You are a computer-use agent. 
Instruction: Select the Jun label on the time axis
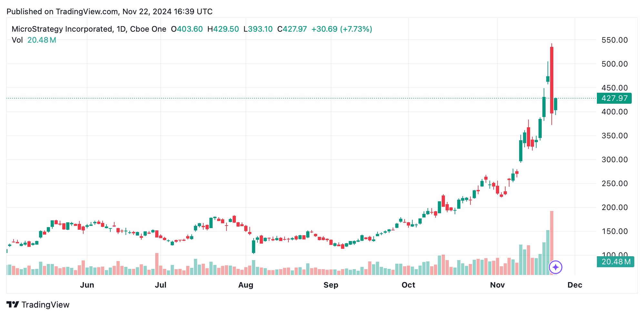(87, 285)
